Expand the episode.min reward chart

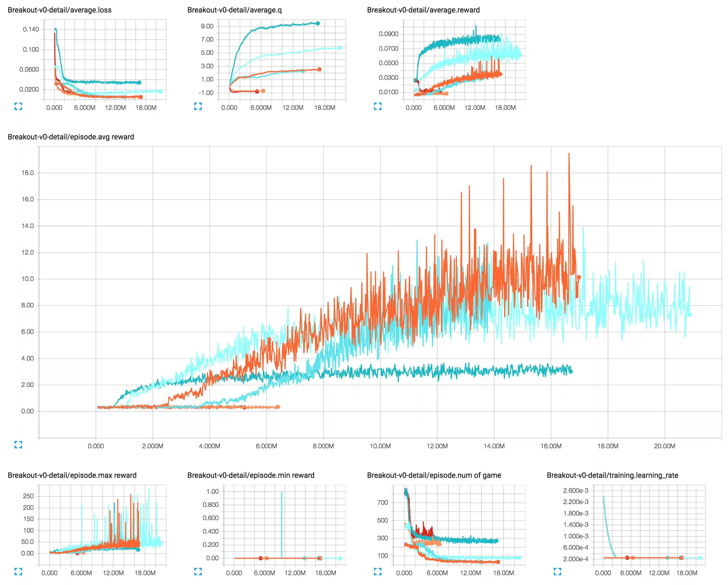(x=198, y=572)
